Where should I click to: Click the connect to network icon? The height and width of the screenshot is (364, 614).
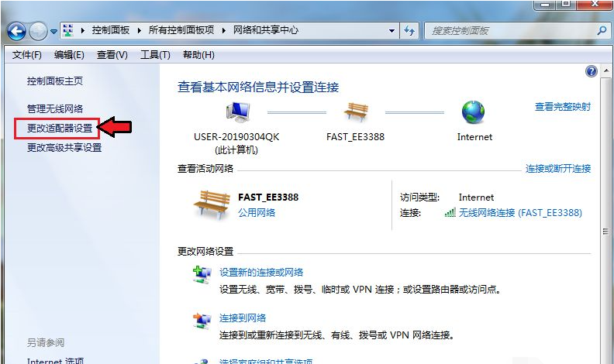(x=202, y=320)
